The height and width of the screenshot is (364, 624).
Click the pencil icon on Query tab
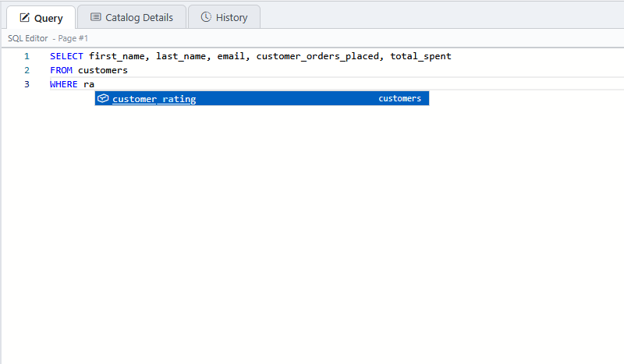pyautogui.click(x=25, y=17)
